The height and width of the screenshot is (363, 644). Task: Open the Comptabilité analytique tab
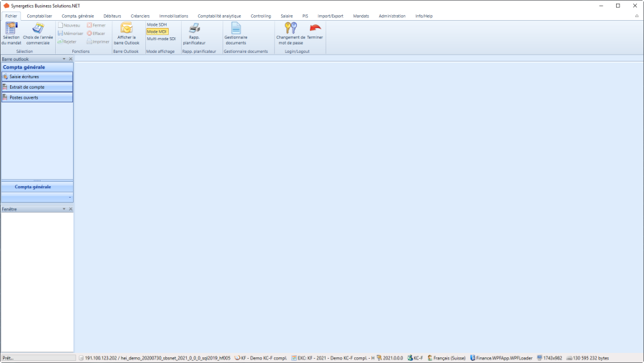click(220, 16)
